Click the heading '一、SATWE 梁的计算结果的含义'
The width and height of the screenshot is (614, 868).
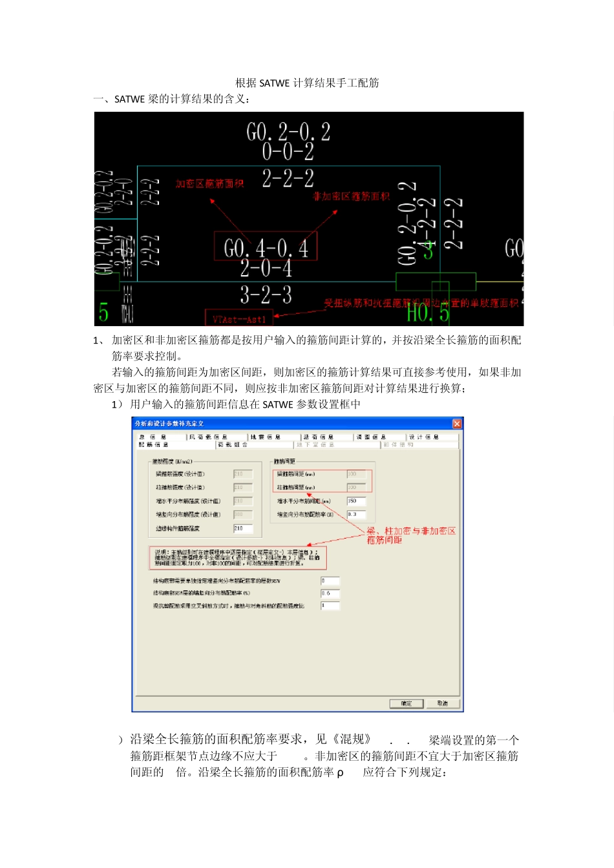coord(171,99)
